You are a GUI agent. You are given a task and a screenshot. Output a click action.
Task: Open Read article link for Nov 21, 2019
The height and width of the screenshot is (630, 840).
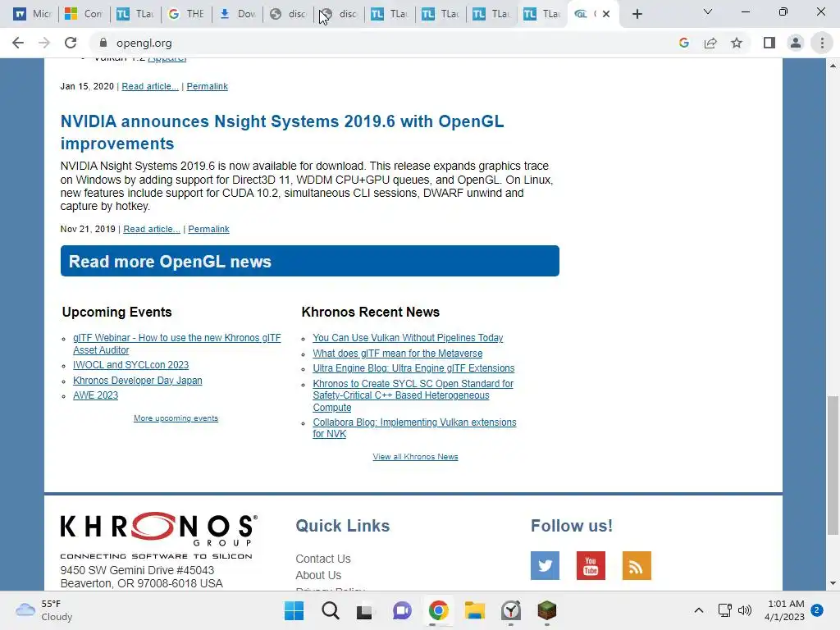pos(152,229)
